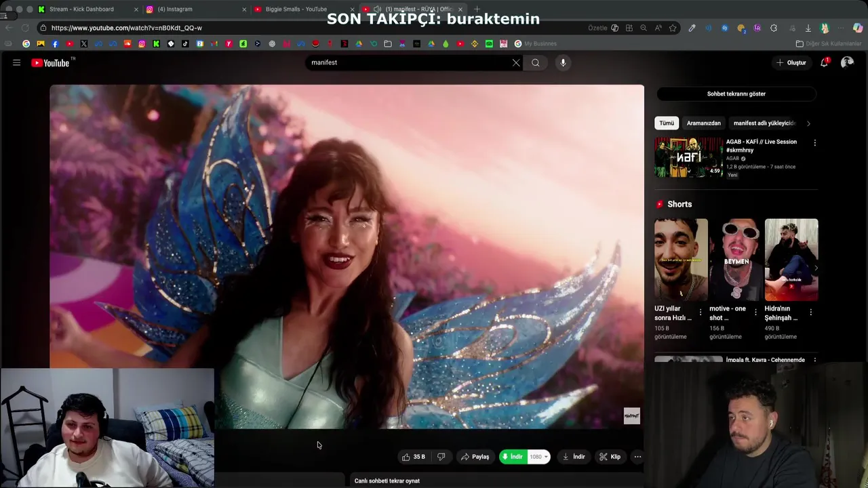Click the gray İndir button
The width and height of the screenshot is (868, 488).
(574, 457)
